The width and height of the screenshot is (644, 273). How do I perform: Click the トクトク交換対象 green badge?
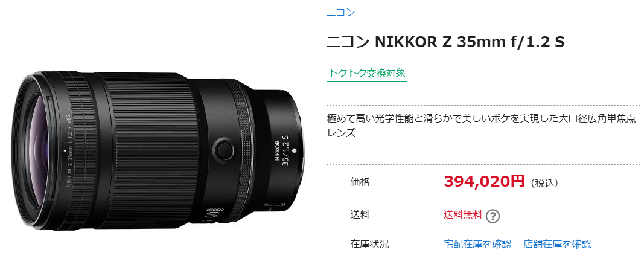coord(367,73)
